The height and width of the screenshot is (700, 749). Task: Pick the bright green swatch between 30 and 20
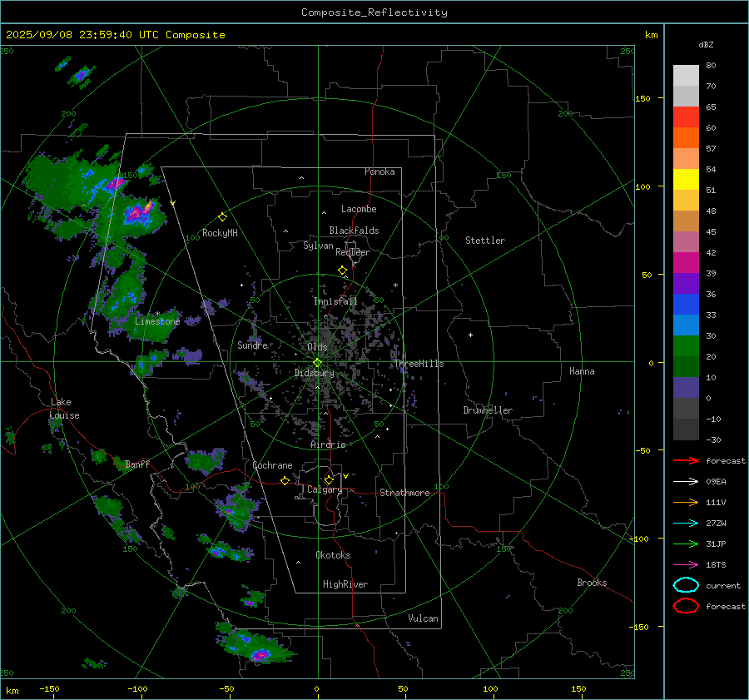(686, 346)
